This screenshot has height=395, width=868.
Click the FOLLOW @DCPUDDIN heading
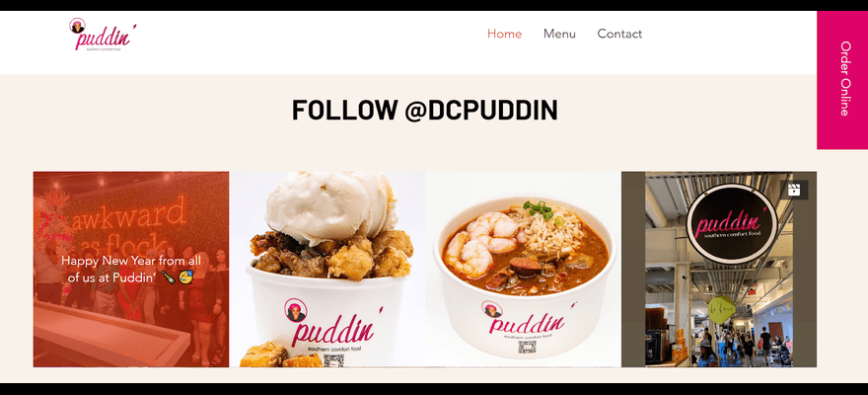point(424,111)
